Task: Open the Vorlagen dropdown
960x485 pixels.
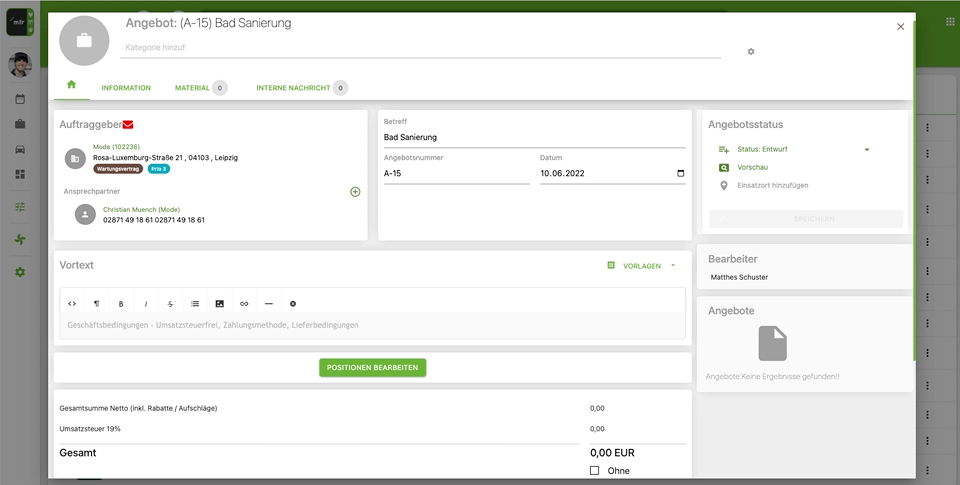Action: 641,266
